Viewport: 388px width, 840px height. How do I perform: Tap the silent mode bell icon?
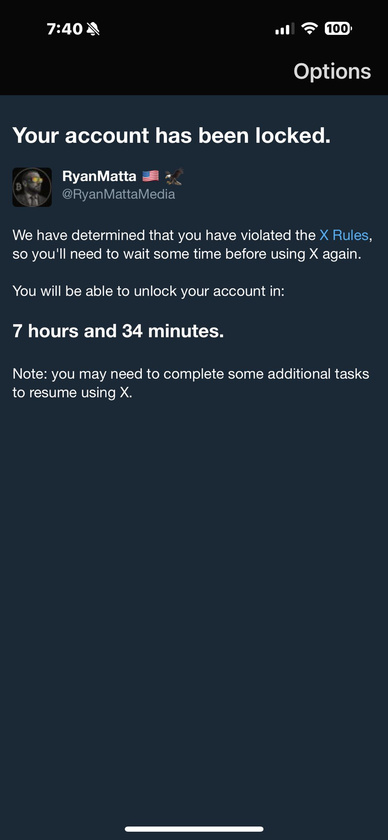point(93,29)
